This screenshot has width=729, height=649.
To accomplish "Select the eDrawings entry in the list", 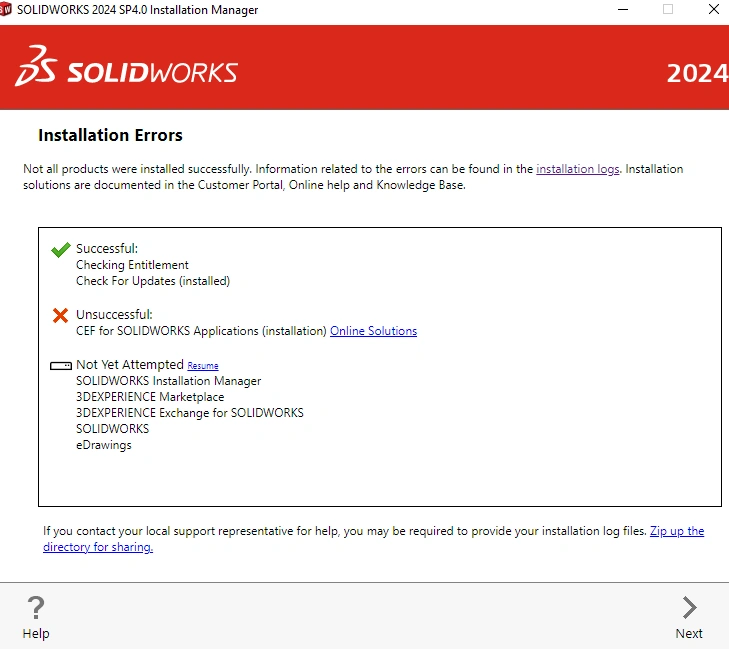I will point(104,445).
